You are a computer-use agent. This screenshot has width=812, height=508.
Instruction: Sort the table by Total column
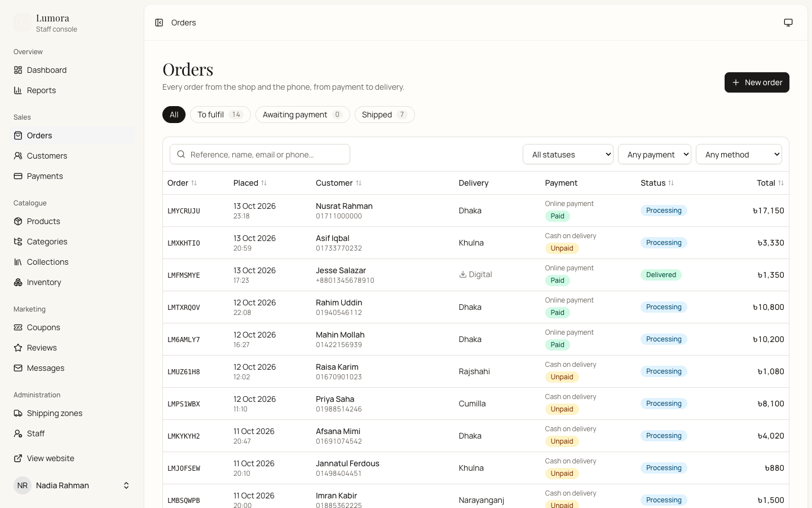(x=770, y=183)
